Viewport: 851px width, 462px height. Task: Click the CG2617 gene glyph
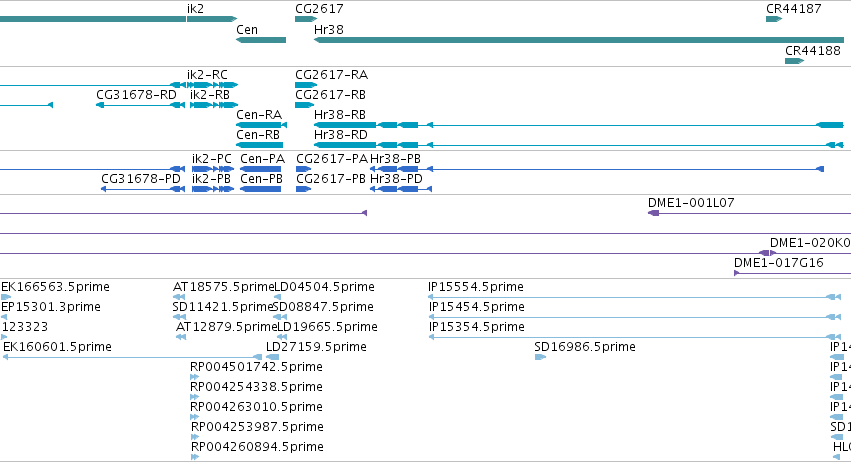tap(306, 19)
